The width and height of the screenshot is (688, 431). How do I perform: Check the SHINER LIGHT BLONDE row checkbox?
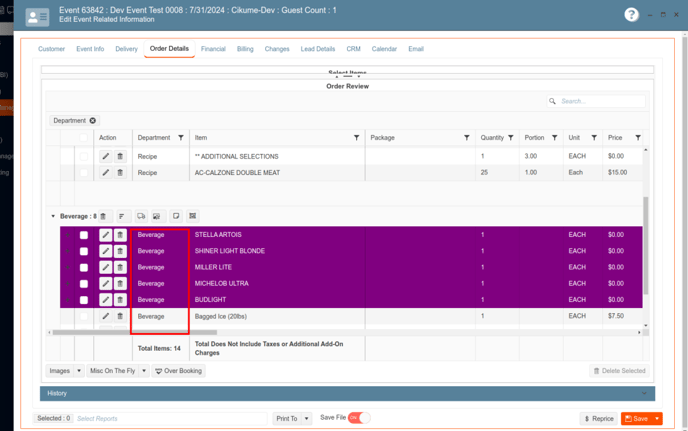point(84,251)
